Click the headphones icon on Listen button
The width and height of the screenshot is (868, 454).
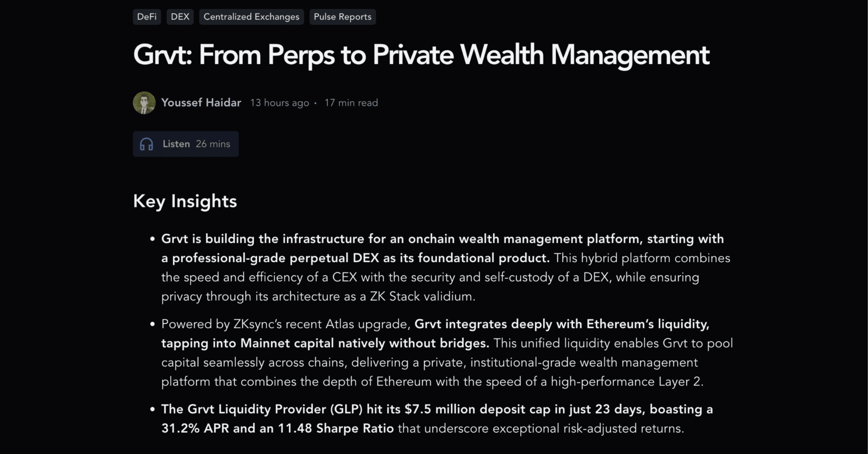coord(146,144)
